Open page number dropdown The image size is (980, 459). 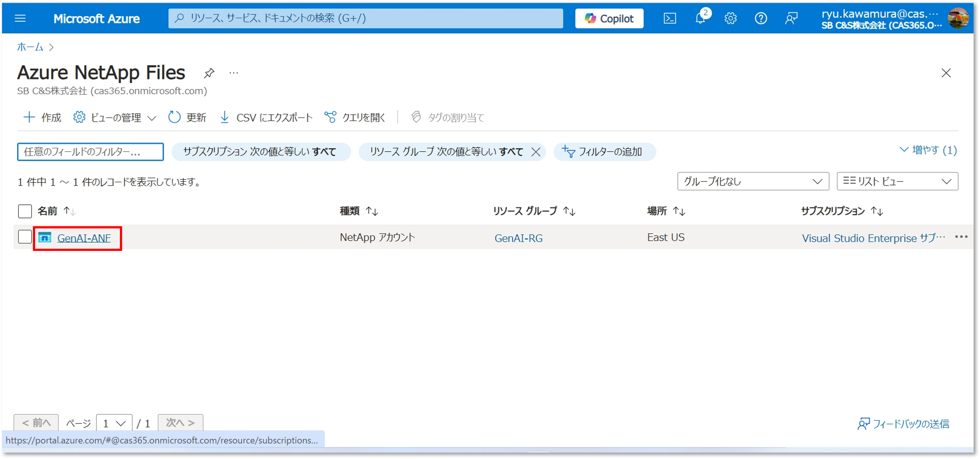[114, 423]
